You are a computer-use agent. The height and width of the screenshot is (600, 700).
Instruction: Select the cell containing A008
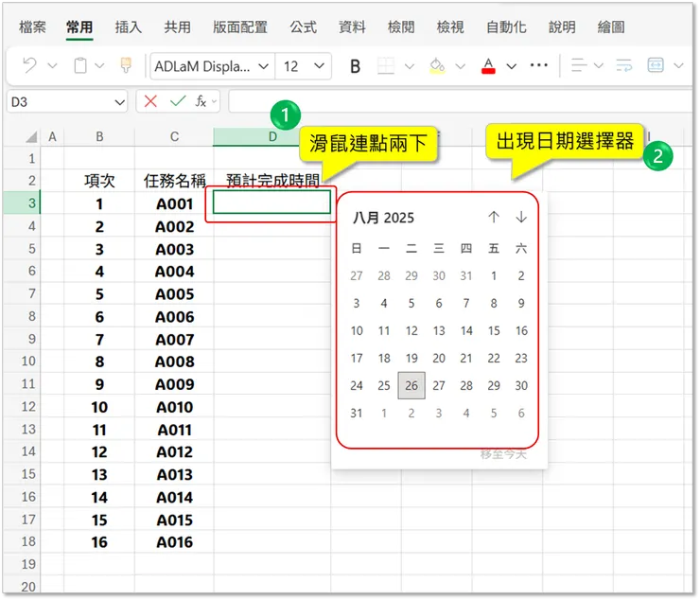tap(174, 361)
